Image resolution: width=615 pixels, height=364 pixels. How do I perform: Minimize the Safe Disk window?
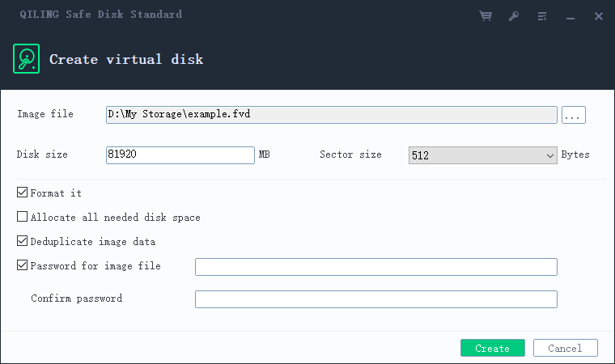(570, 16)
